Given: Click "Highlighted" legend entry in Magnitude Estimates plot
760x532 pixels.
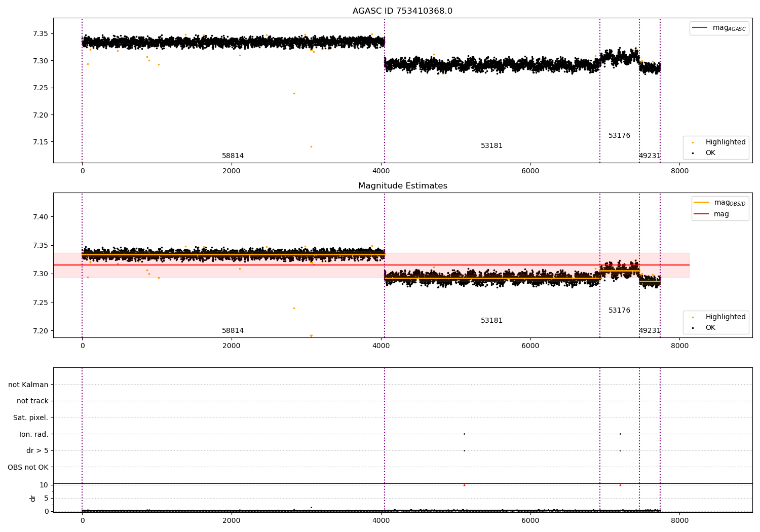Looking at the screenshot, I should pyautogui.click(x=718, y=317).
